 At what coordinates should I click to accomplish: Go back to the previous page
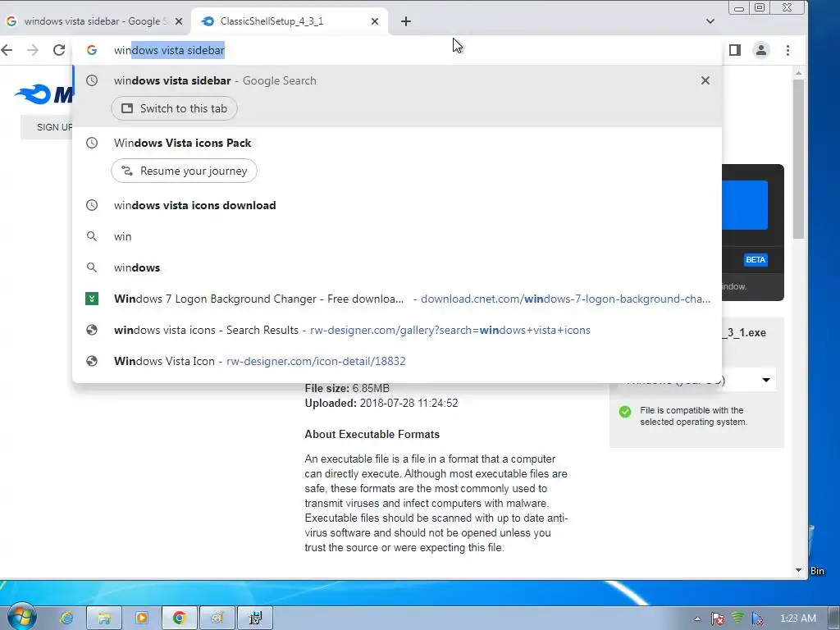[7, 50]
